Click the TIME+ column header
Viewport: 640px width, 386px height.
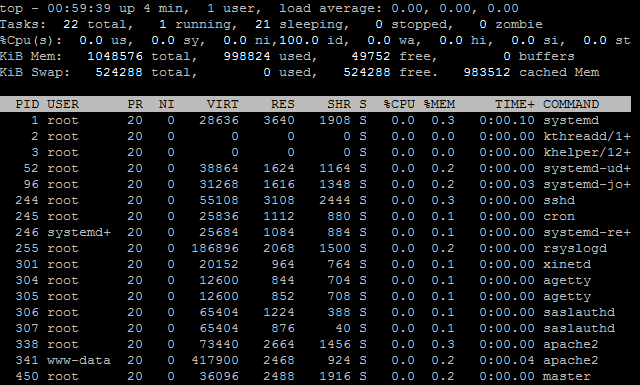coord(515,104)
